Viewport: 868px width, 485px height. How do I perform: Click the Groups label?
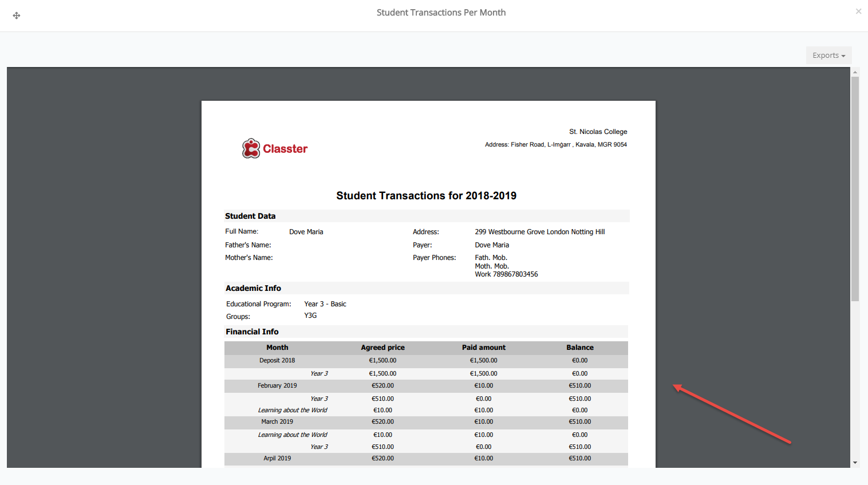(x=238, y=317)
